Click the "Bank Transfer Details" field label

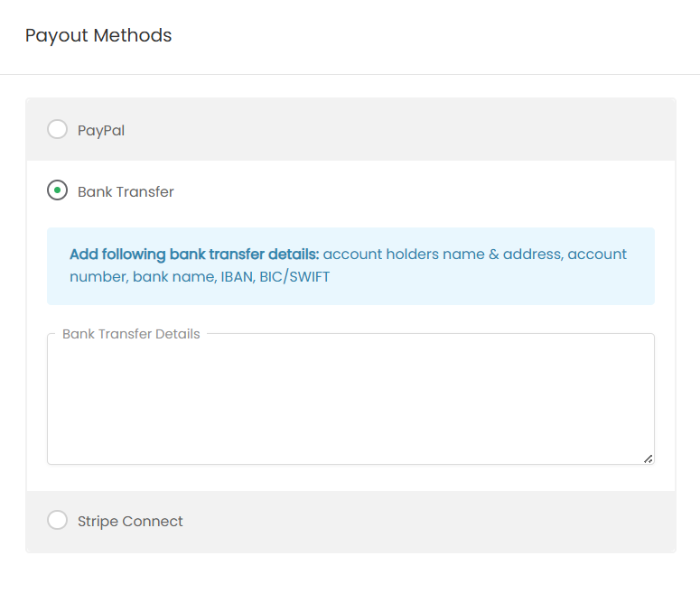(x=131, y=334)
